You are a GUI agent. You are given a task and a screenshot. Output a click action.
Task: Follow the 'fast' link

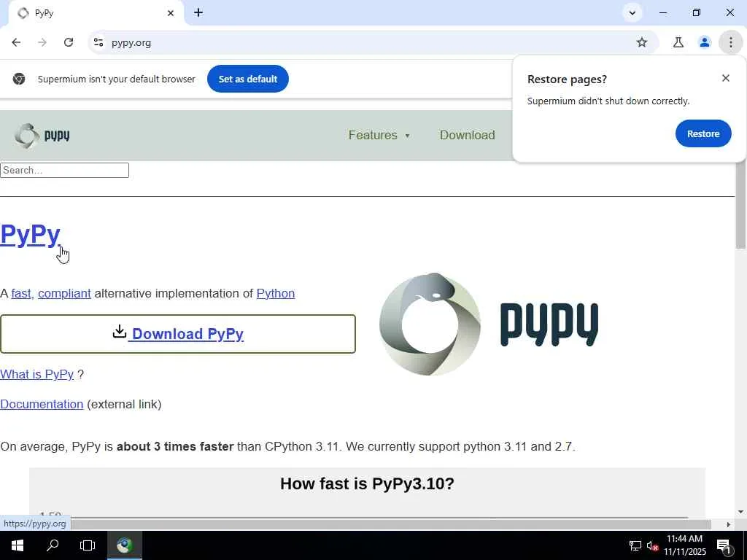point(21,293)
